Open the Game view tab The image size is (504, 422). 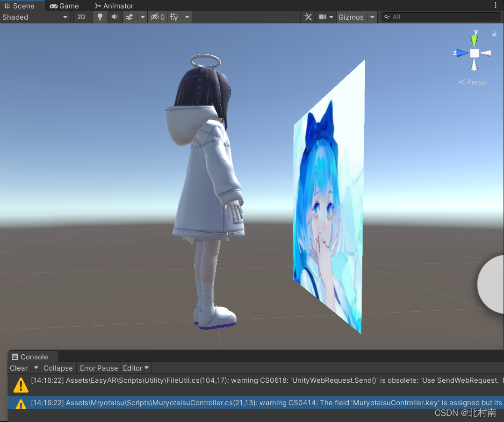click(x=65, y=6)
